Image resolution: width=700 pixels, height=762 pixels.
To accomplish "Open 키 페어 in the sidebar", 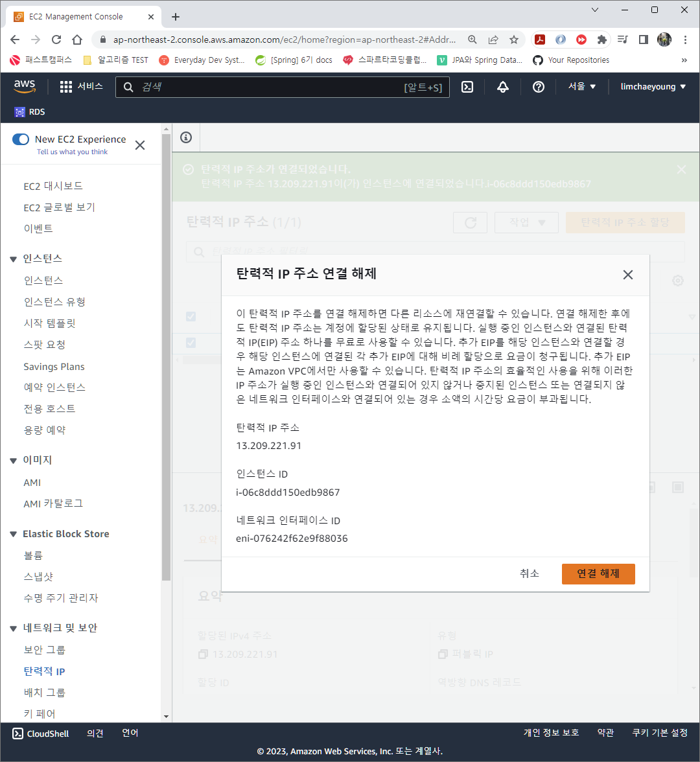I will pos(40,714).
